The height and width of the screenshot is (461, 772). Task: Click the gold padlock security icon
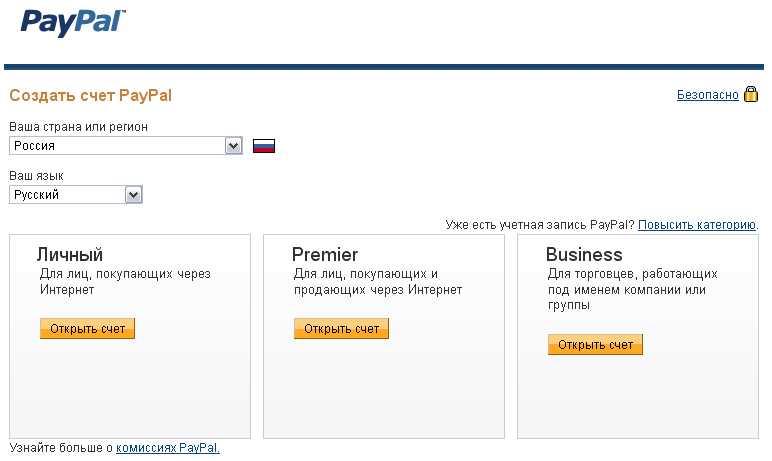click(x=751, y=94)
